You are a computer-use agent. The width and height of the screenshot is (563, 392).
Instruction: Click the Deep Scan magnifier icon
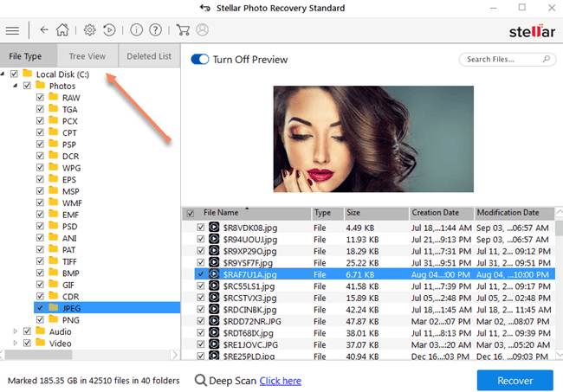coord(200,380)
